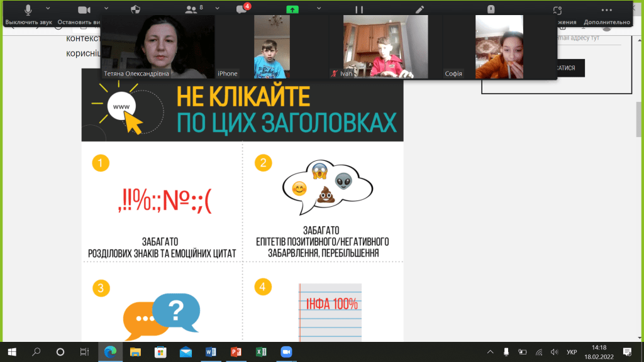Open Microsoft Edge from the taskbar
This screenshot has height=362, width=644.
click(109, 351)
